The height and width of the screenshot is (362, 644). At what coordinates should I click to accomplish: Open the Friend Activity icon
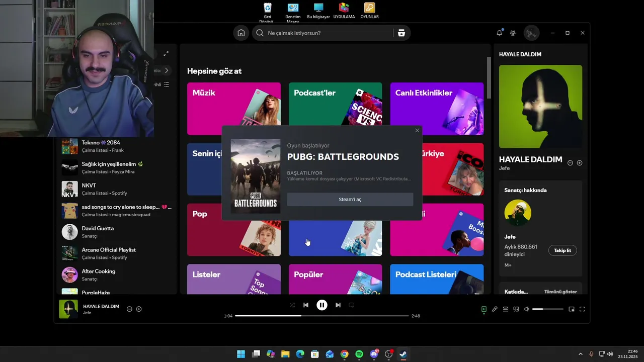pos(513,33)
